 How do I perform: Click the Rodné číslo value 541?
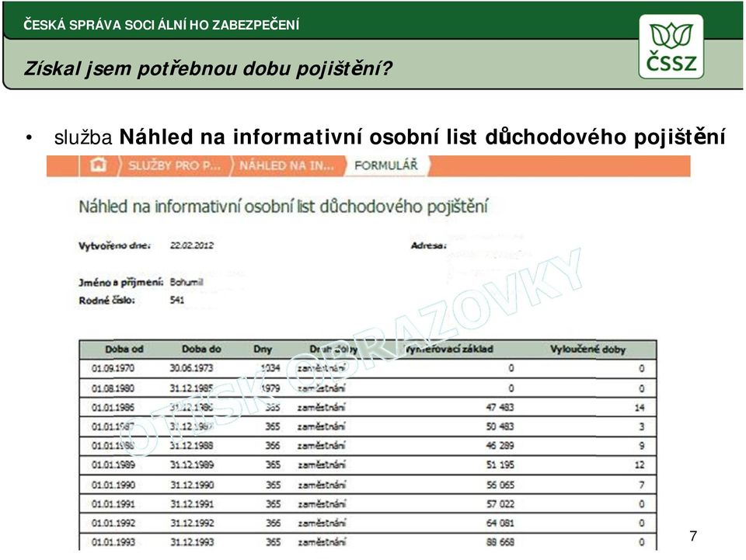pos(177,300)
